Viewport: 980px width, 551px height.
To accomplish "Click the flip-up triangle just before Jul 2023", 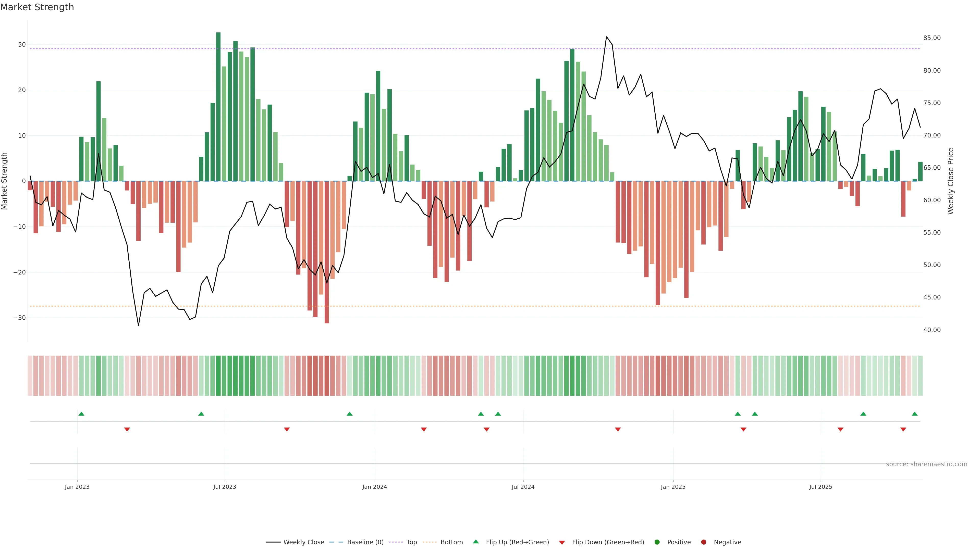I will coord(201,414).
